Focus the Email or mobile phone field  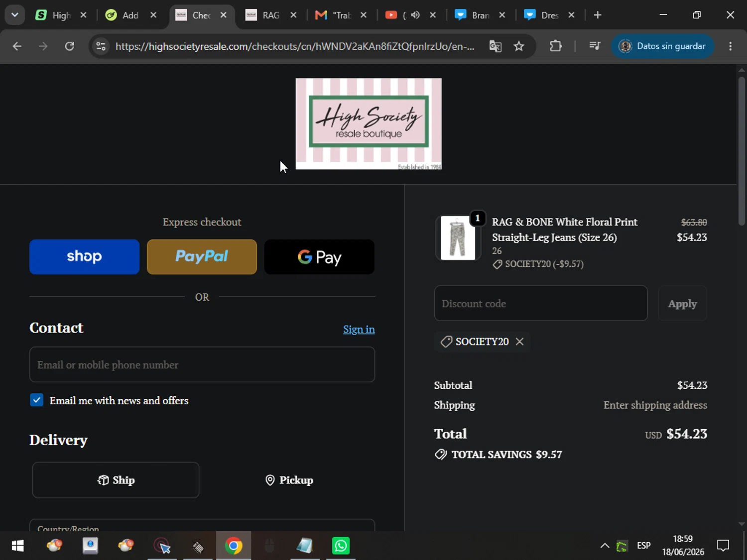pos(202,365)
